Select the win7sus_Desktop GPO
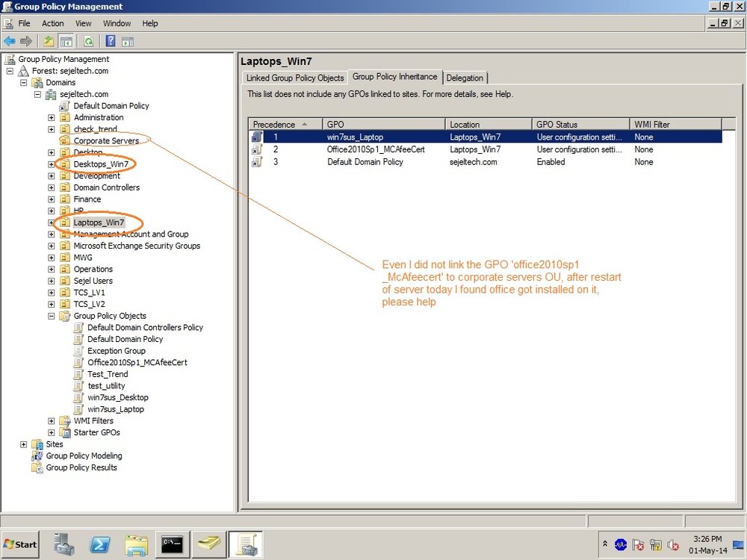This screenshot has width=747, height=560. [118, 398]
